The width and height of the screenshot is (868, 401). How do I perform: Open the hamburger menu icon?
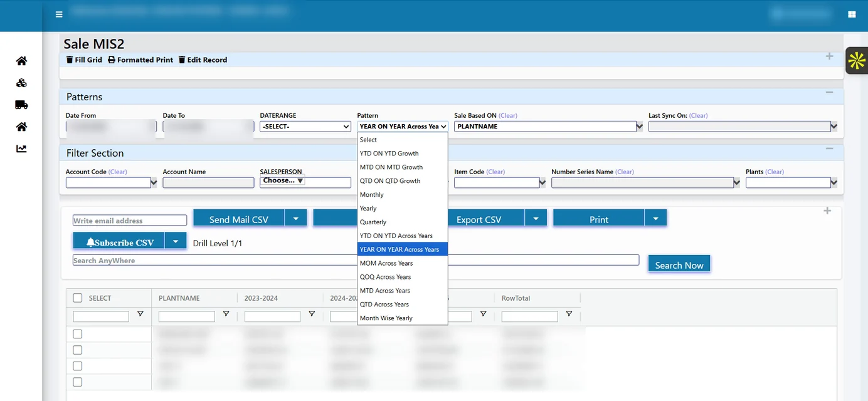pyautogui.click(x=59, y=14)
